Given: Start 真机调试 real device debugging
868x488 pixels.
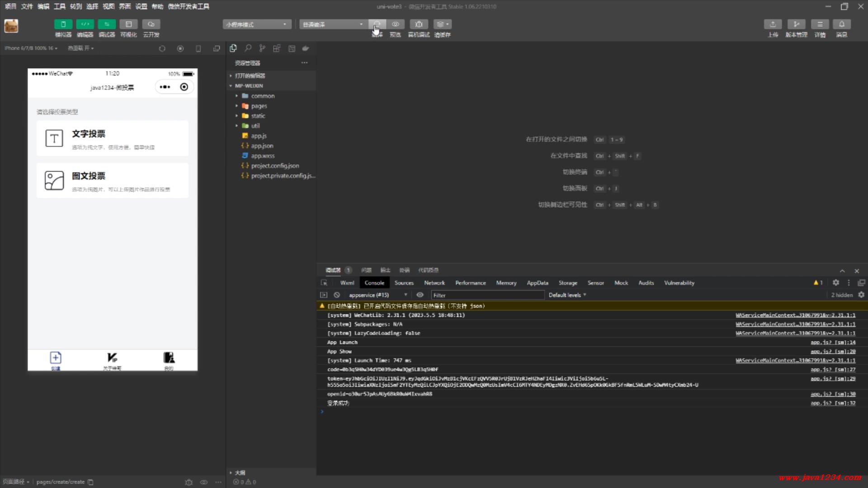Looking at the screenshot, I should tap(419, 24).
